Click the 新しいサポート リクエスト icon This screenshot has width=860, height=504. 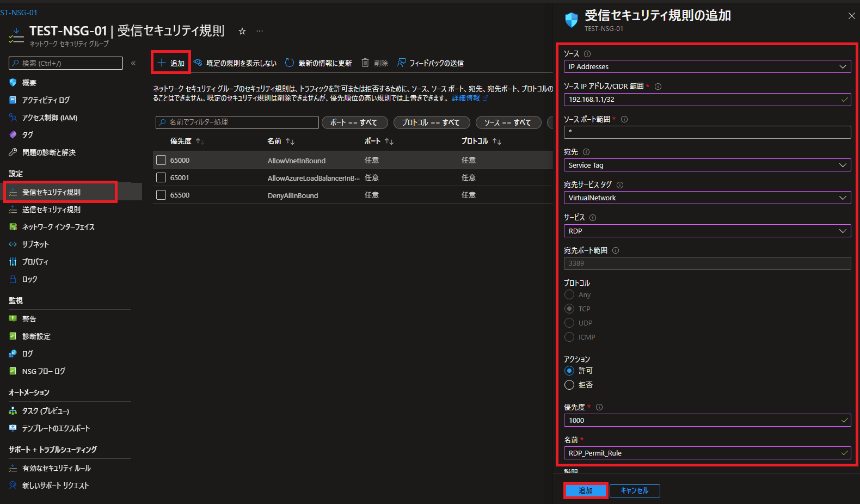(x=13, y=485)
